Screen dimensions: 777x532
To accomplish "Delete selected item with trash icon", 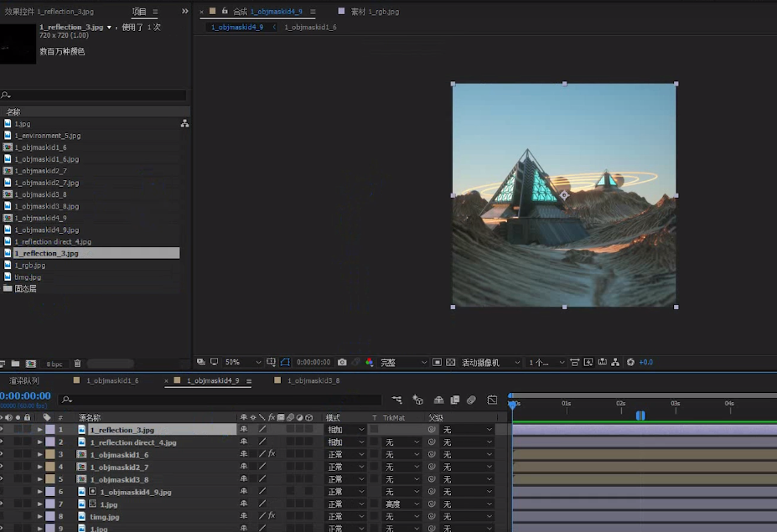I will pos(77,364).
